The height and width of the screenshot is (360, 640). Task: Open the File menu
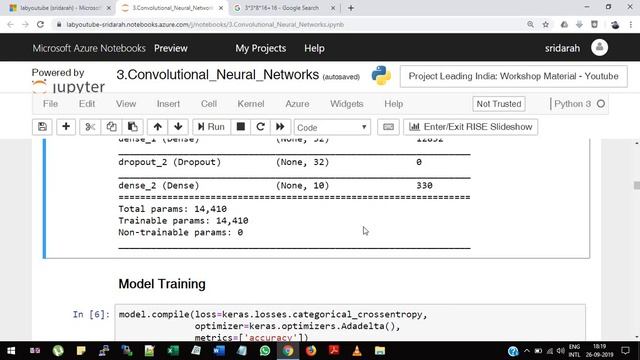(50, 104)
